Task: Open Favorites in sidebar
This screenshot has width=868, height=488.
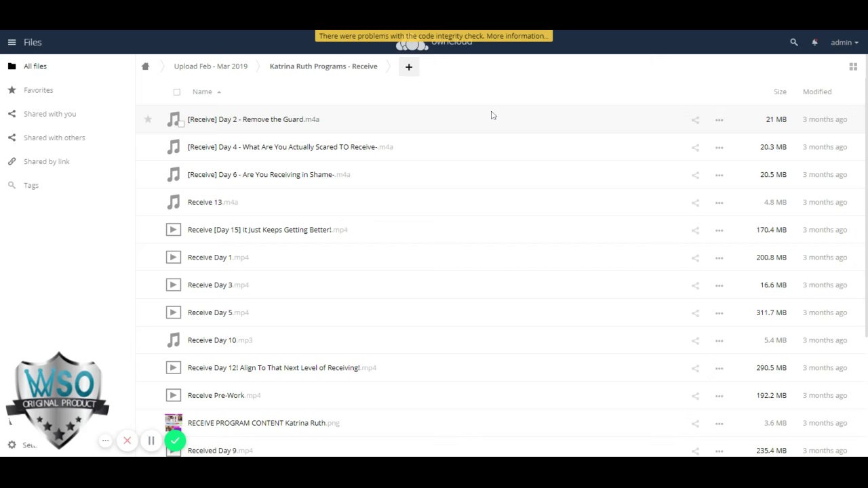Action: tap(38, 90)
